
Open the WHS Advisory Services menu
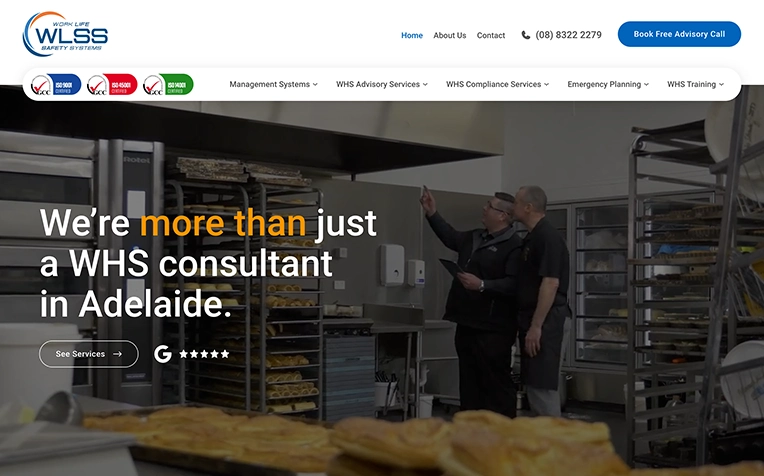click(382, 84)
